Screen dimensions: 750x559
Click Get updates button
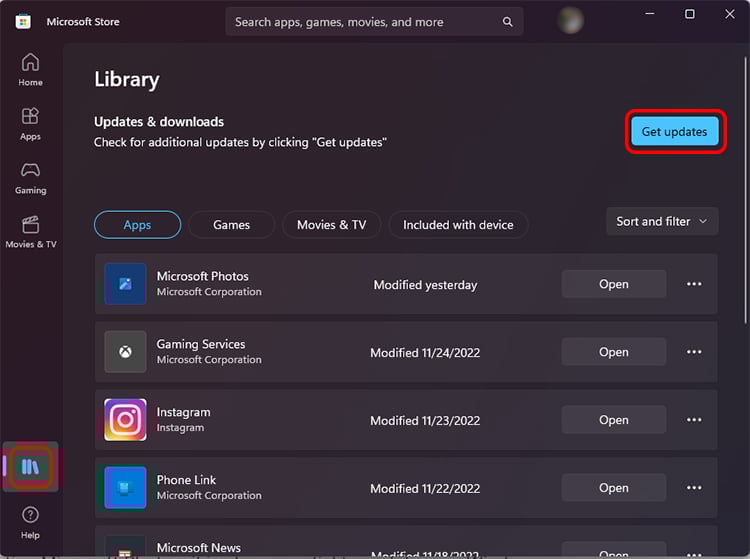tap(674, 132)
